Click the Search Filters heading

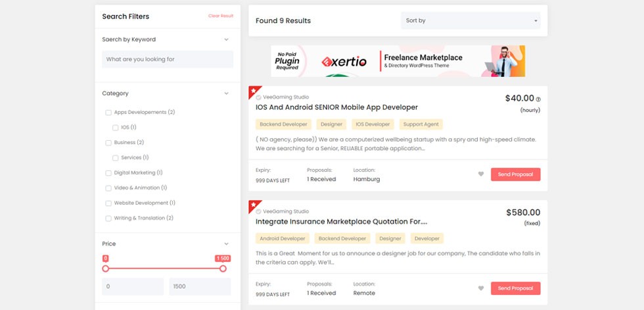point(126,16)
